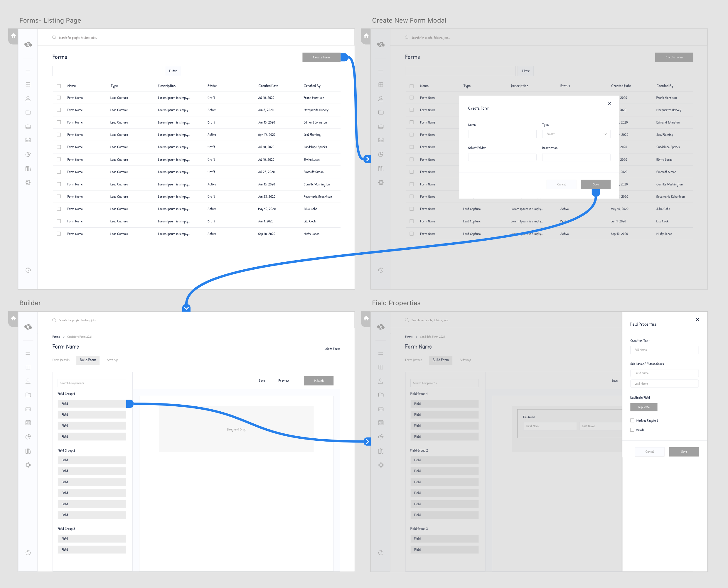Click help question icon in Forms Listing sidebar
Image resolution: width=728 pixels, height=588 pixels.
(x=28, y=270)
